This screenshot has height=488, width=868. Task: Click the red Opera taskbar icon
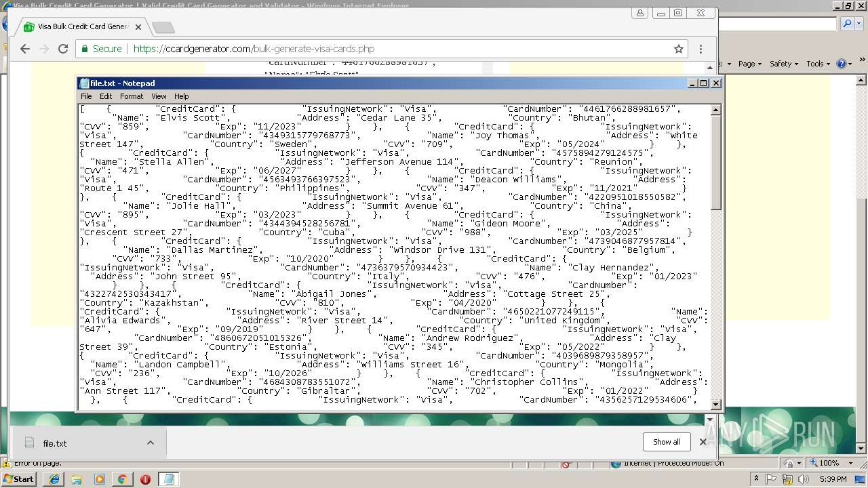tap(145, 479)
